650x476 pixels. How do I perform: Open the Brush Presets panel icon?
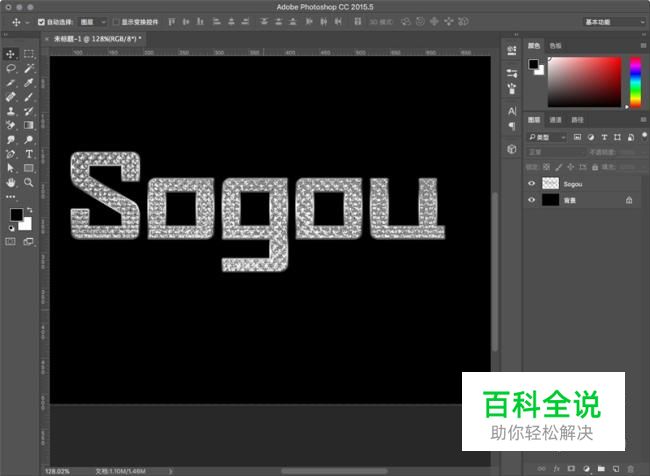(x=512, y=88)
